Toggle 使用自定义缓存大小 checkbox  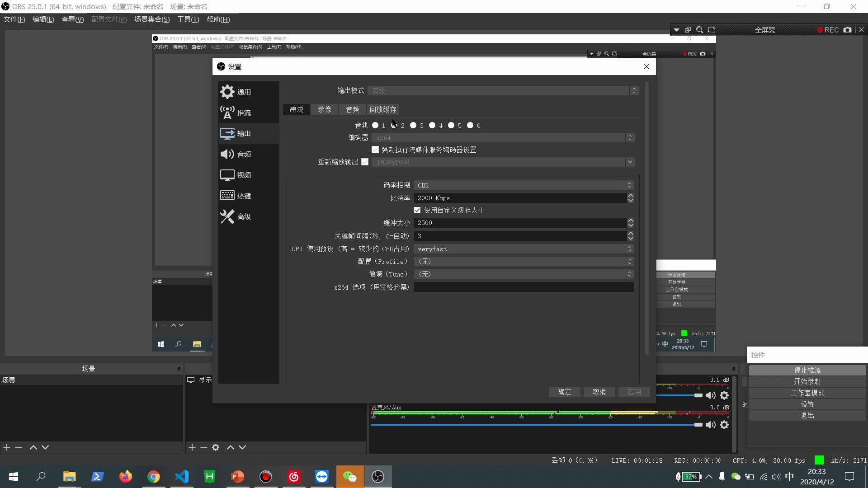click(x=417, y=210)
